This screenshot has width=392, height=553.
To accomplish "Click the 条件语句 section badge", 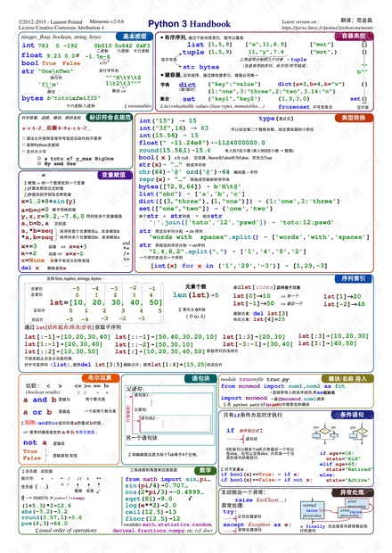I will click(x=352, y=415).
